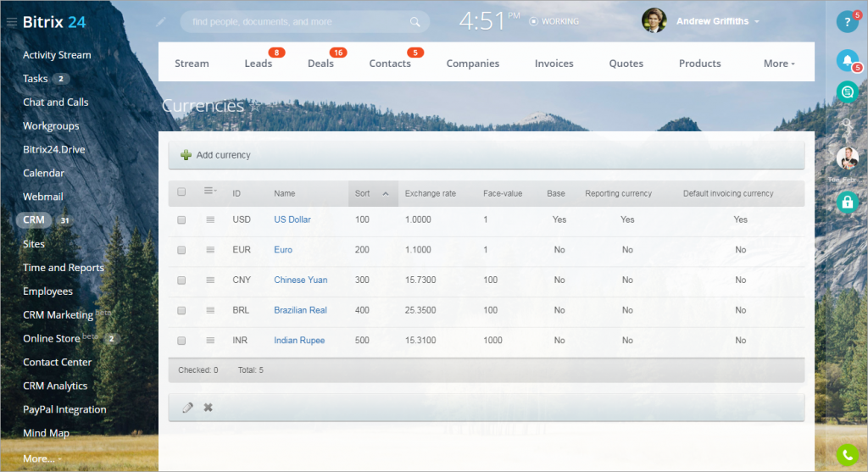Screen dimensions: 868x472
Task: Click Andrew Griffiths profile photo
Action: pyautogui.click(x=654, y=21)
